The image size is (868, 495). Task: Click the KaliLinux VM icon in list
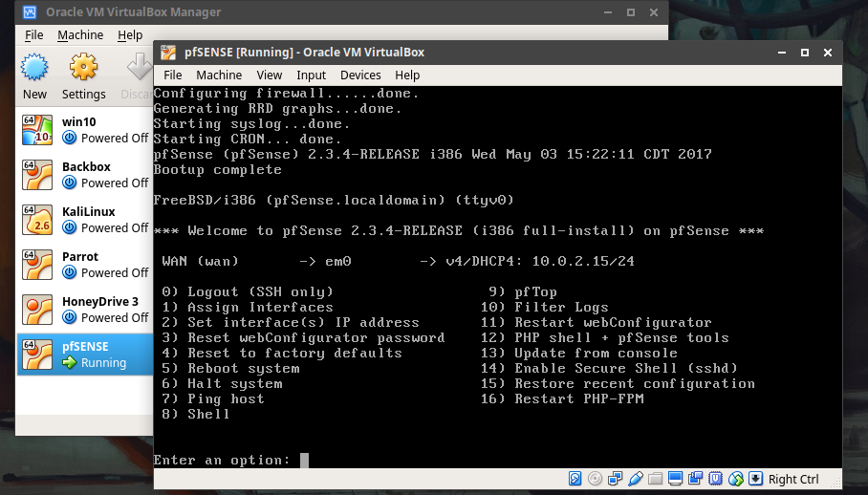[x=37, y=219]
